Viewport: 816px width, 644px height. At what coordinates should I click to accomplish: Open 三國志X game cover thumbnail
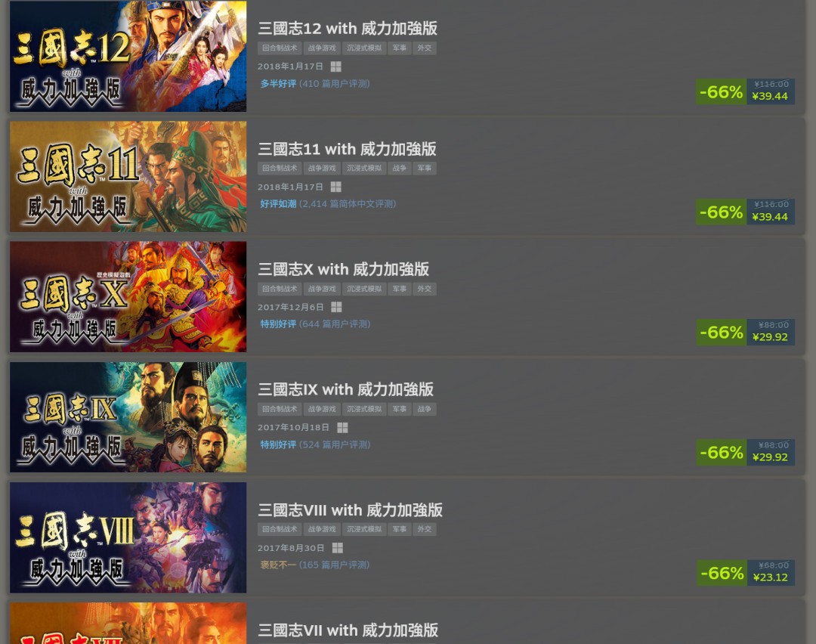[128, 297]
